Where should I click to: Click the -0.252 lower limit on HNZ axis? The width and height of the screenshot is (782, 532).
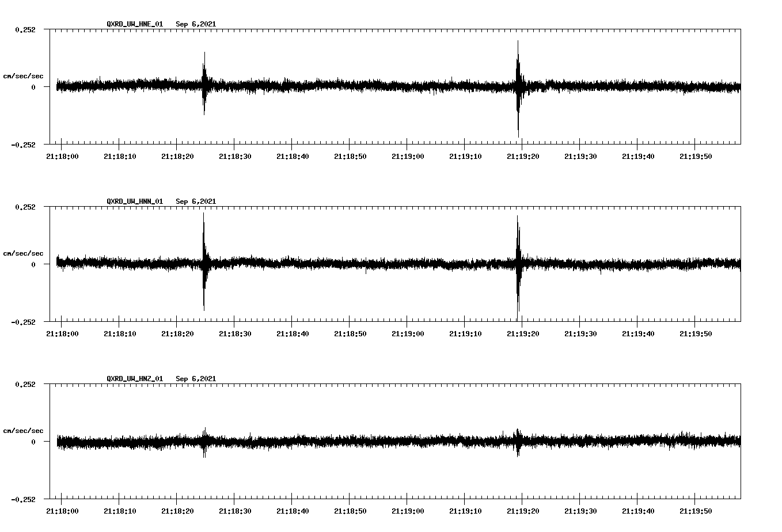(x=23, y=499)
